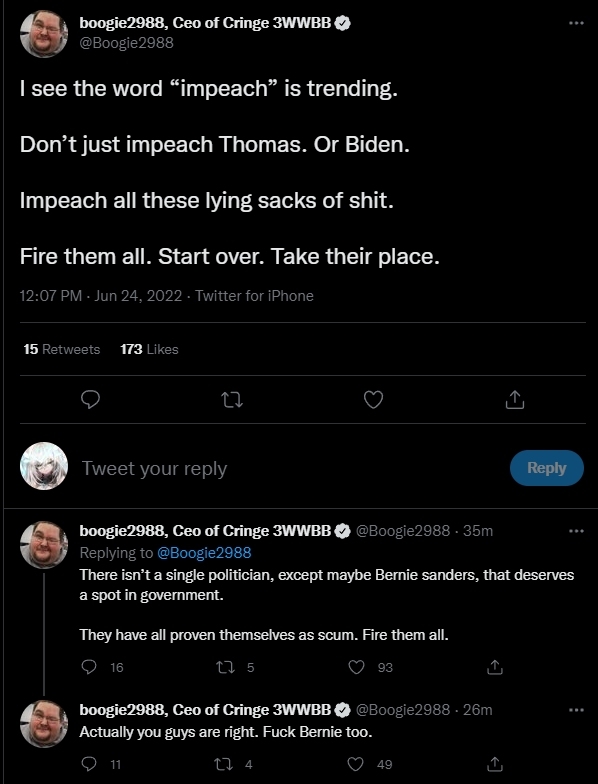Open more options on the 35m reply
The image size is (598, 784).
(x=576, y=531)
